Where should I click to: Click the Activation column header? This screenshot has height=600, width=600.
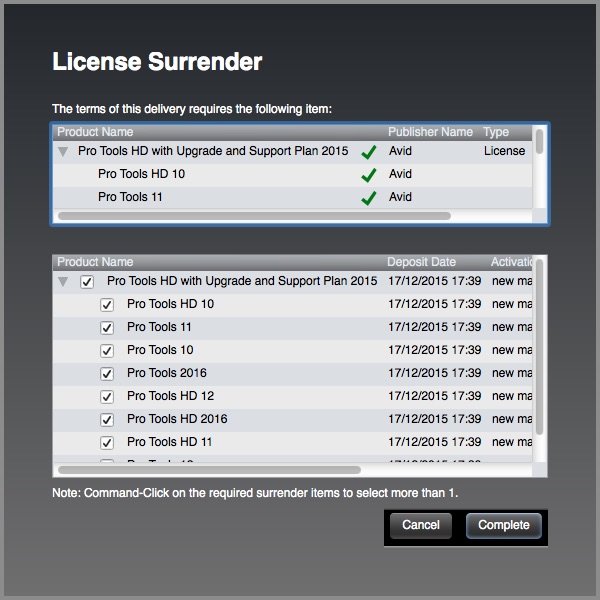[511, 262]
